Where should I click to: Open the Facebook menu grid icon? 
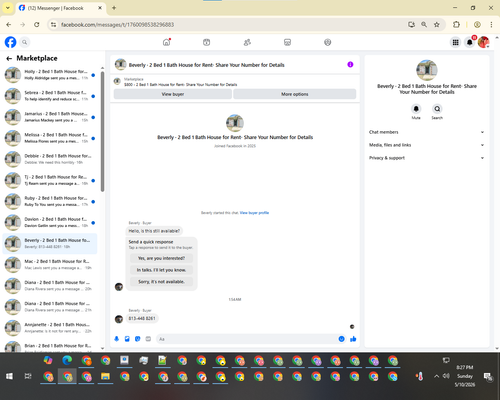455,42
